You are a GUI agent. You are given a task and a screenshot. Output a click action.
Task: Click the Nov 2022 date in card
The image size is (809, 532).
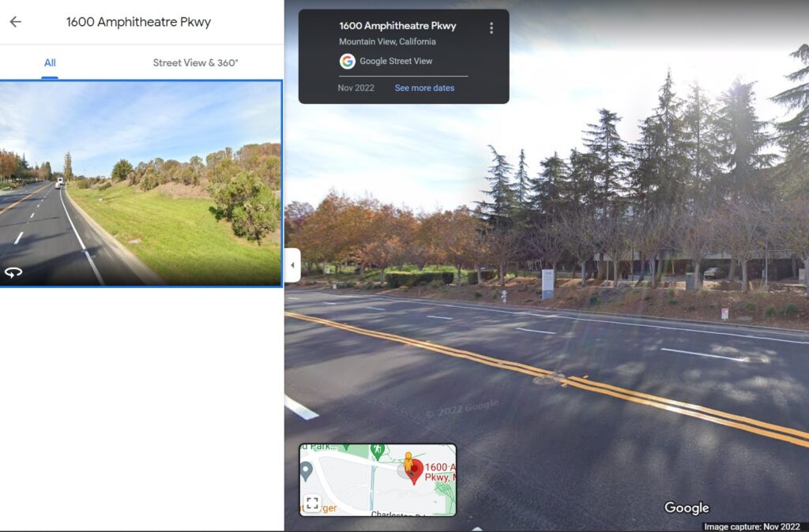356,88
